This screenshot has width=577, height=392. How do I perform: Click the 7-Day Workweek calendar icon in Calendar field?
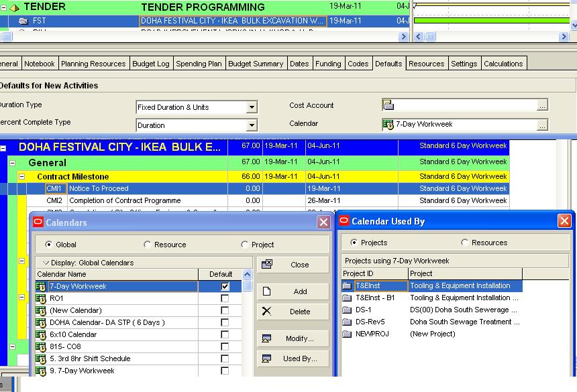pos(388,125)
